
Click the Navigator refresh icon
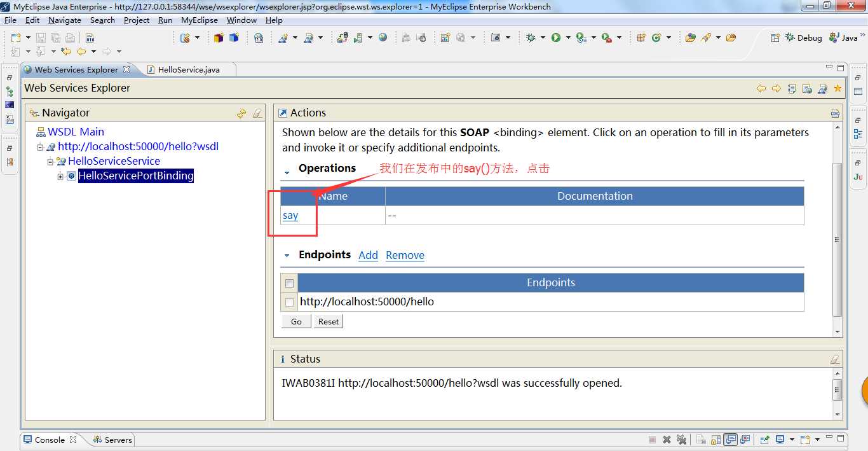(x=241, y=113)
